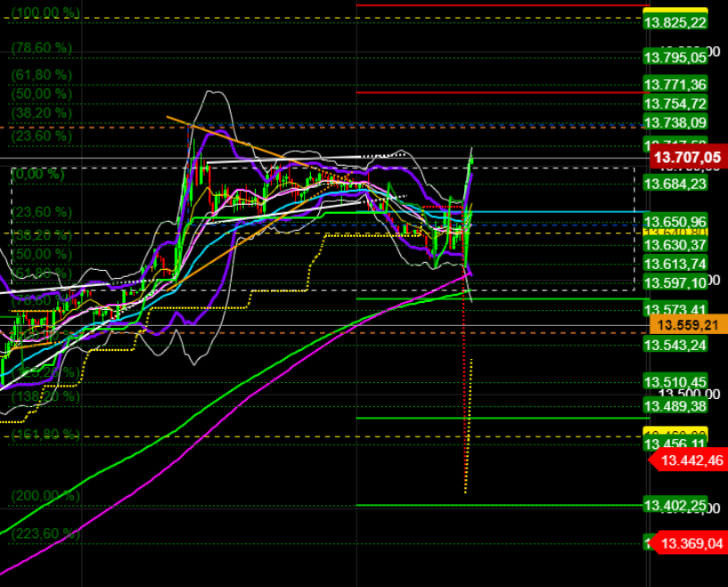Select the red label 13.369,04
728x587 pixels.
691,541
